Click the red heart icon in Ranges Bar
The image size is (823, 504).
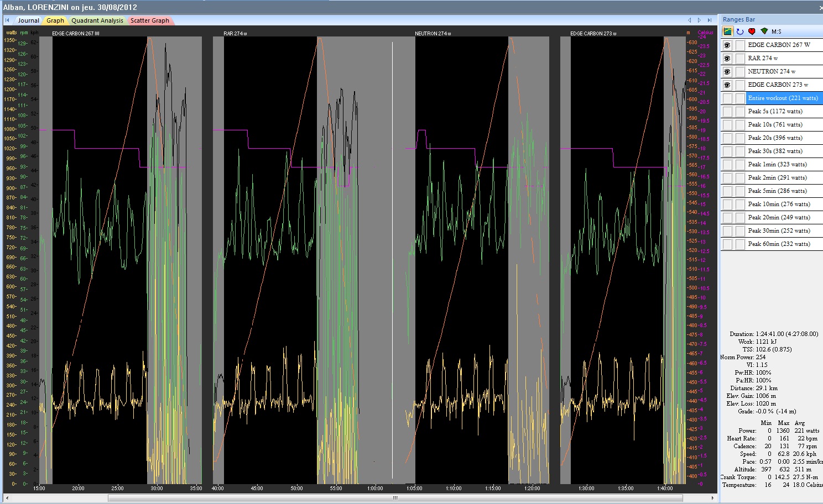click(752, 32)
